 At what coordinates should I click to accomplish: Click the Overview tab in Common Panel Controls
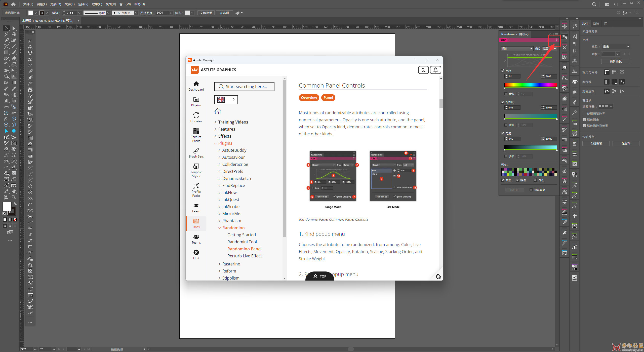pos(309,98)
